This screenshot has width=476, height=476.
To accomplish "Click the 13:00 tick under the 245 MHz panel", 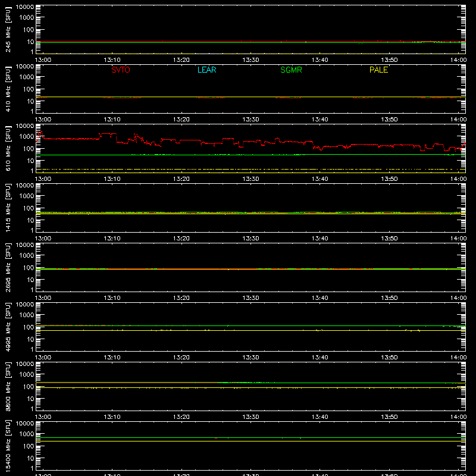I will tap(43, 60).
